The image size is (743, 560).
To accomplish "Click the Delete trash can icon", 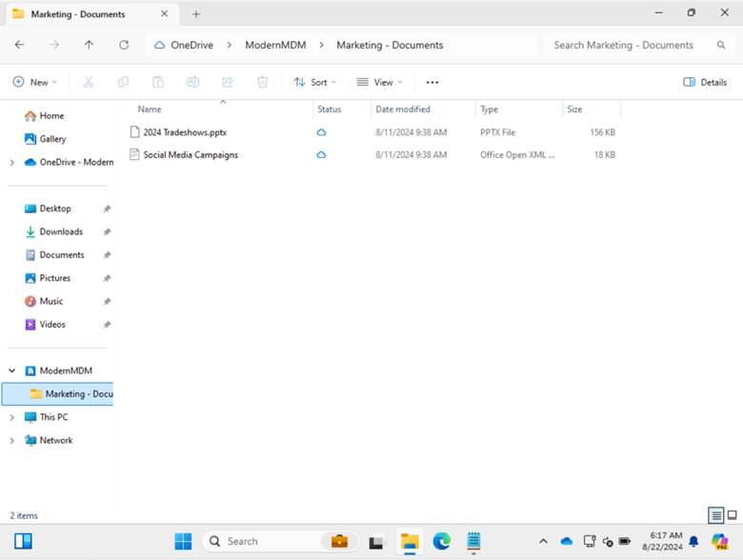I will point(263,82).
